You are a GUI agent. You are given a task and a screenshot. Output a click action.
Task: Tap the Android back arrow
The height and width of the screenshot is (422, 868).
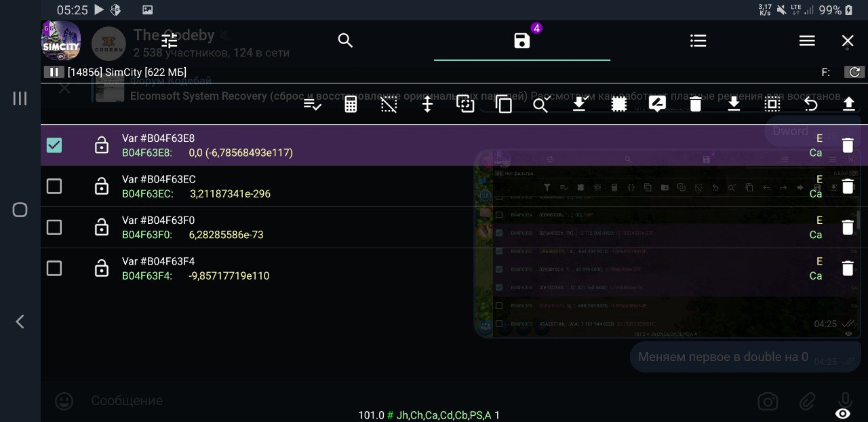(20, 322)
